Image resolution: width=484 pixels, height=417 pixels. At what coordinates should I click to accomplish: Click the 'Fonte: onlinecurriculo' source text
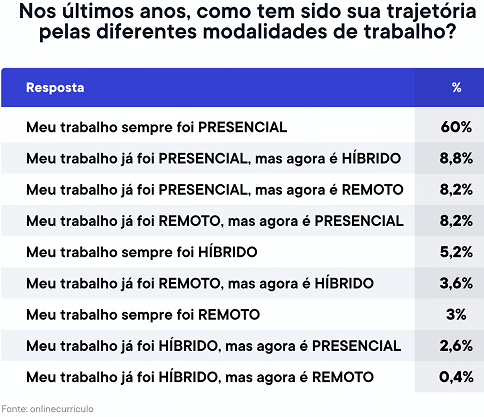[47, 409]
